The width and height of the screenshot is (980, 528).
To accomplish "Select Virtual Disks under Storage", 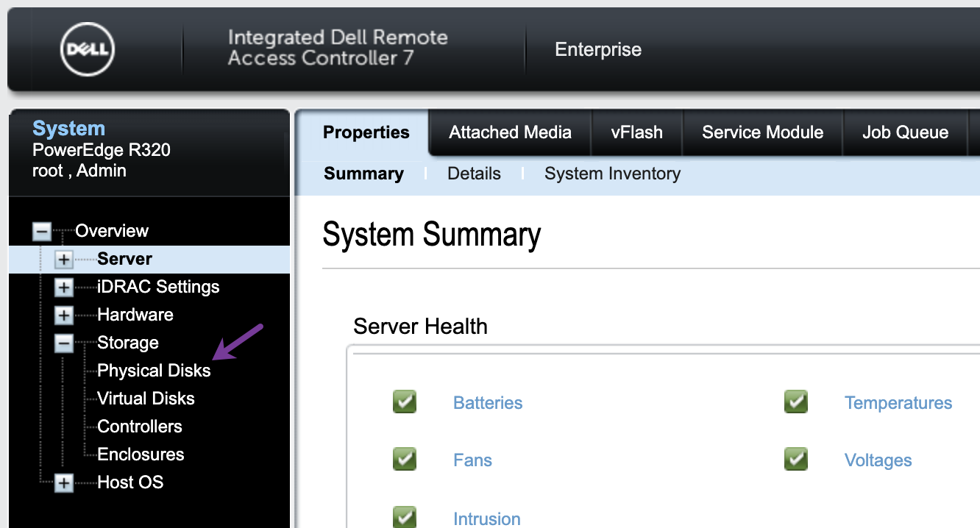I will coord(146,399).
